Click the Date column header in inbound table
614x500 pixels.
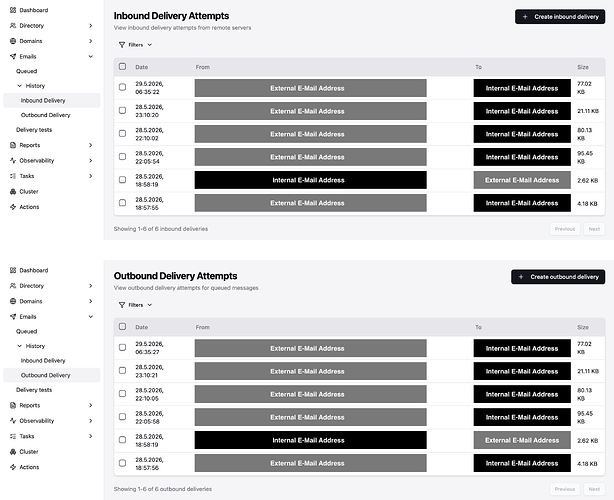(x=142, y=67)
